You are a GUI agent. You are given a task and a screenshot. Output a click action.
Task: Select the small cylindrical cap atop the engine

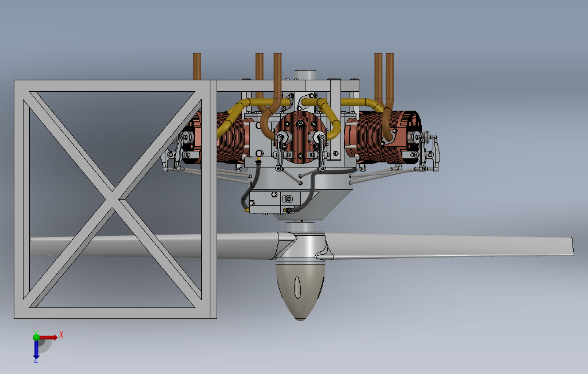305,75
